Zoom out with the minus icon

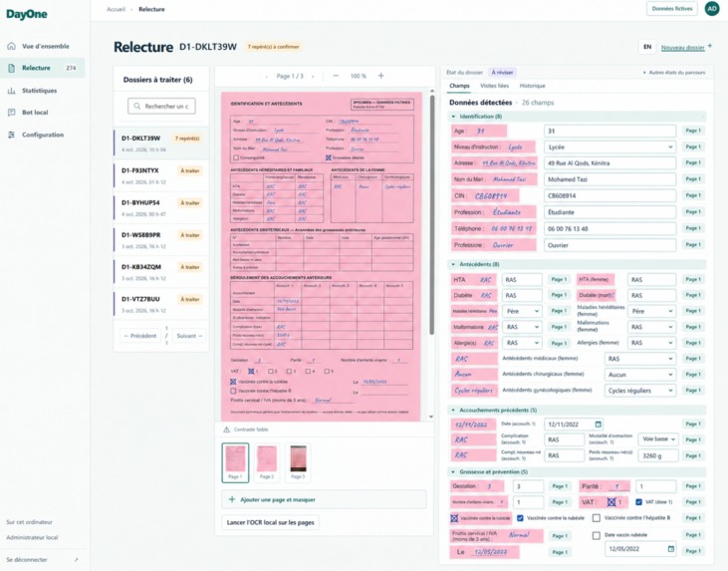tap(336, 76)
